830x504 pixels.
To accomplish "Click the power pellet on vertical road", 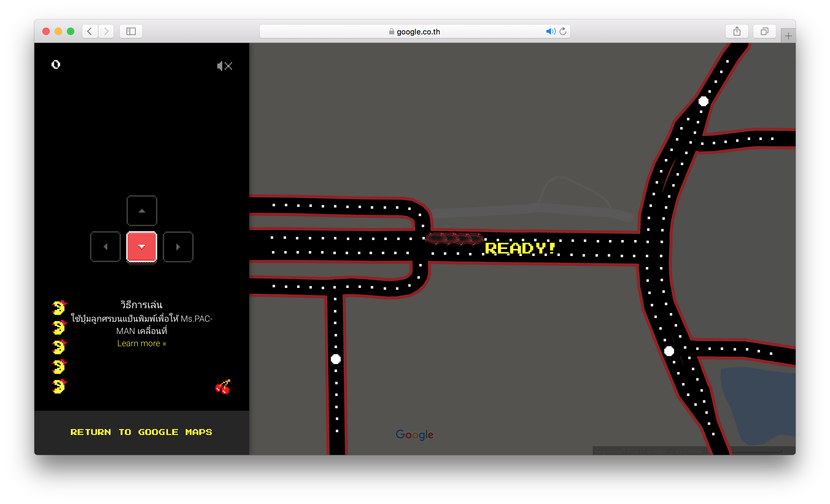I will [x=335, y=359].
